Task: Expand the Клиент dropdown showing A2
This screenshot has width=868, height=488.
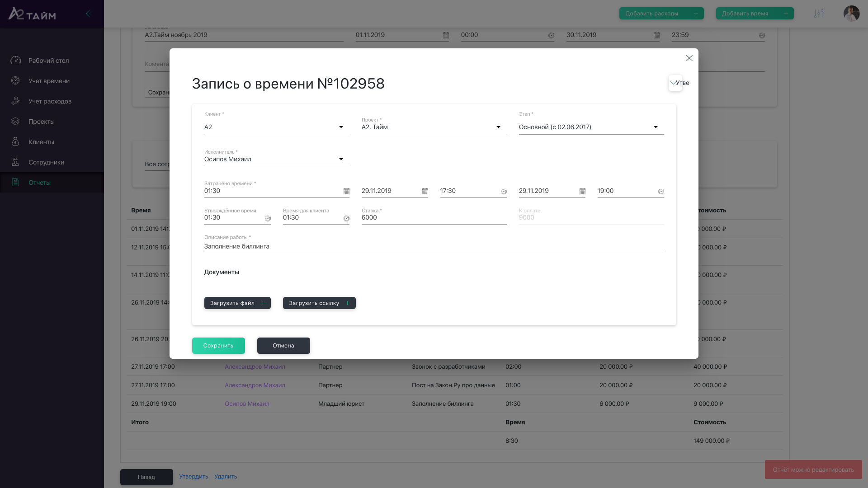Action: click(341, 127)
